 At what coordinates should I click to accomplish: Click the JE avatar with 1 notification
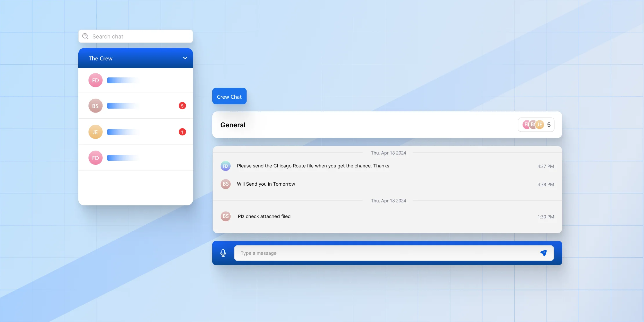(95, 131)
